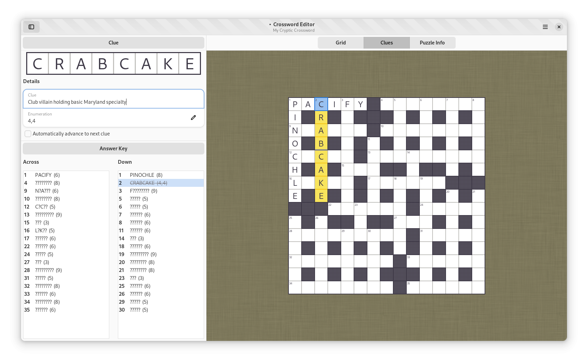Click empty grid cell numbered 35
This screenshot has width=588, height=364.
413,288
